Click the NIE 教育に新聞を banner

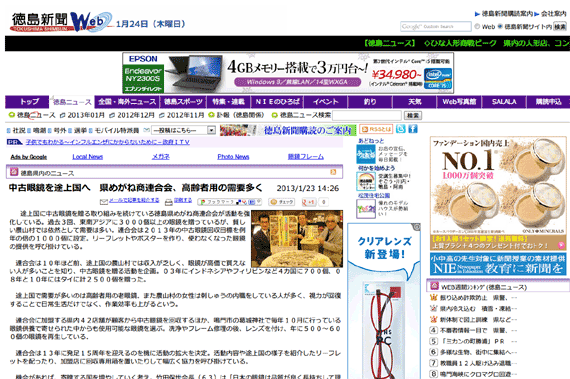(x=498, y=264)
